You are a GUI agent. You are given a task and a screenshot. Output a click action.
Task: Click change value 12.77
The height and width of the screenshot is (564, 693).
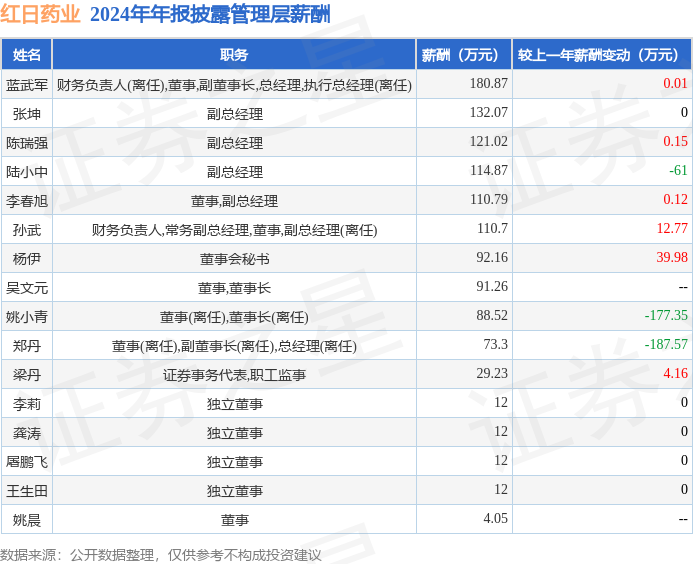point(672,229)
